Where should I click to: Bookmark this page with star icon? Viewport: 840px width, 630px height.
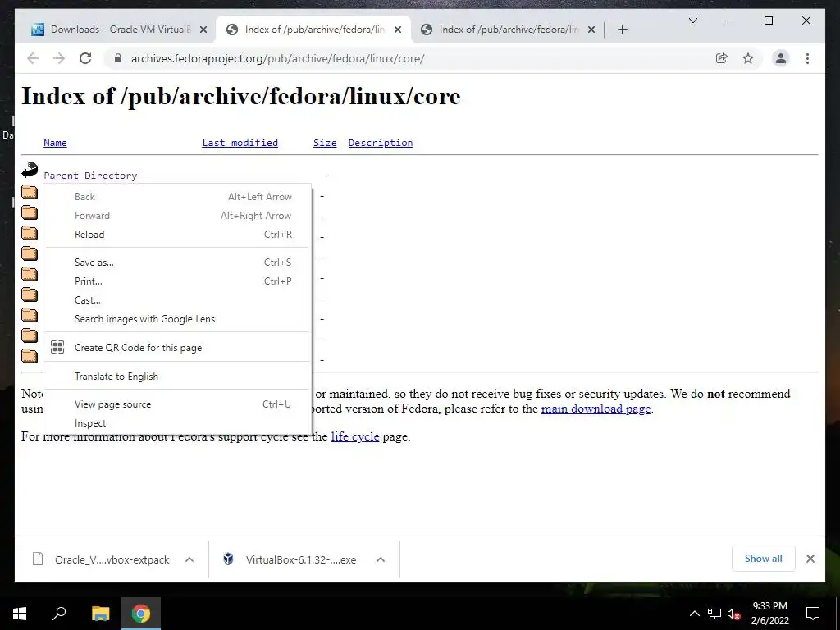[x=748, y=58]
